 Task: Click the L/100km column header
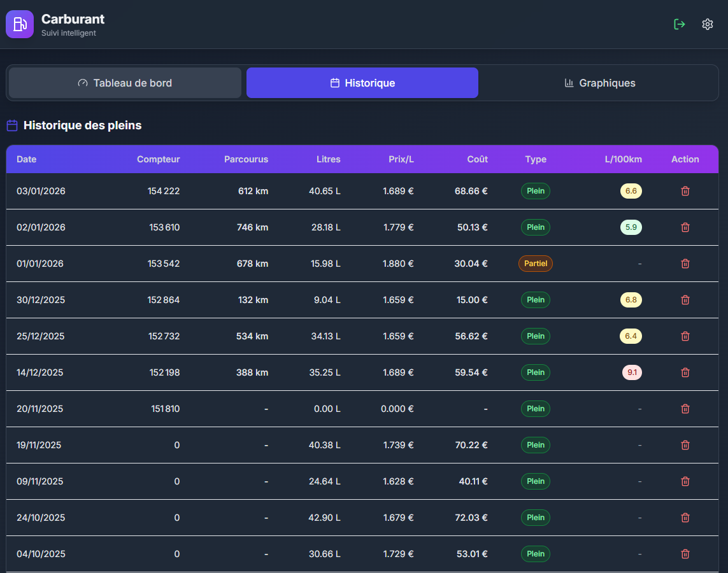(x=623, y=159)
